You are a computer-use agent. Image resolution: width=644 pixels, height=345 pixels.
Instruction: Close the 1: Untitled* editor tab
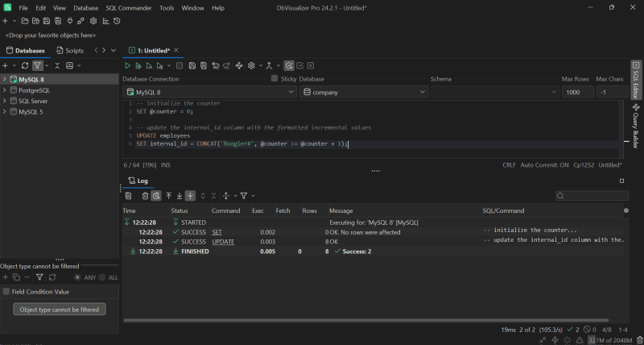176,50
